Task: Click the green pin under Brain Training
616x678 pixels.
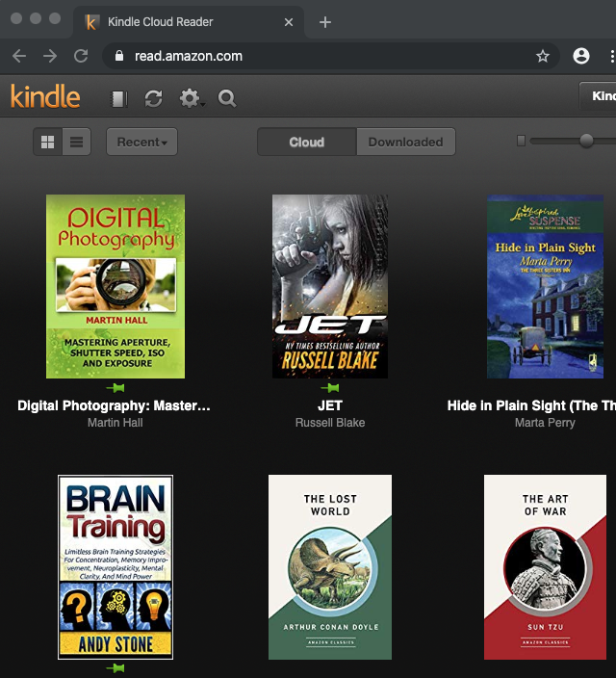Action: (115, 668)
